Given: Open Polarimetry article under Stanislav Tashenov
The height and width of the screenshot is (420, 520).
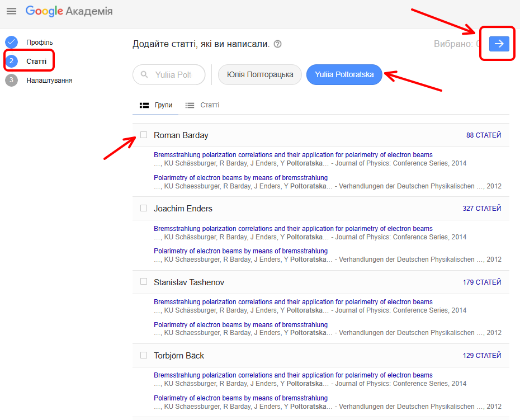Looking at the screenshot, I should point(241,324).
